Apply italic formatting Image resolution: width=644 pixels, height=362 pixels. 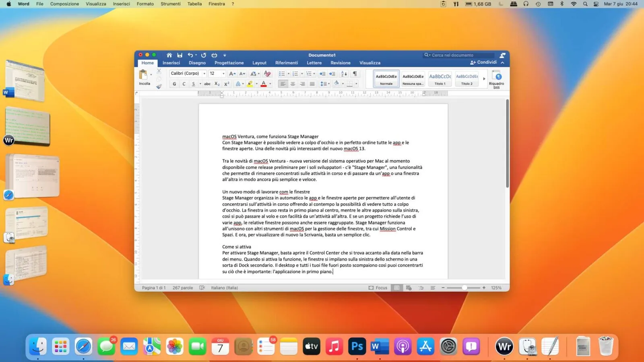[x=184, y=84]
